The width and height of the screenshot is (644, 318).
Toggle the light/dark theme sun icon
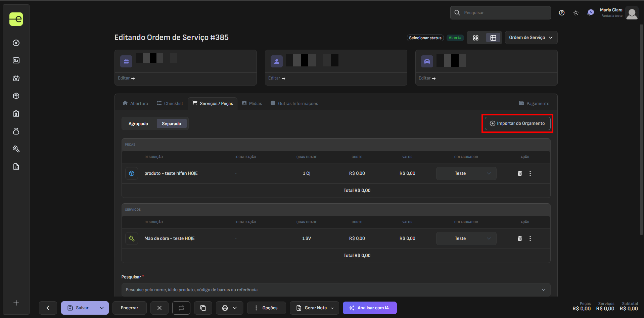coord(576,13)
